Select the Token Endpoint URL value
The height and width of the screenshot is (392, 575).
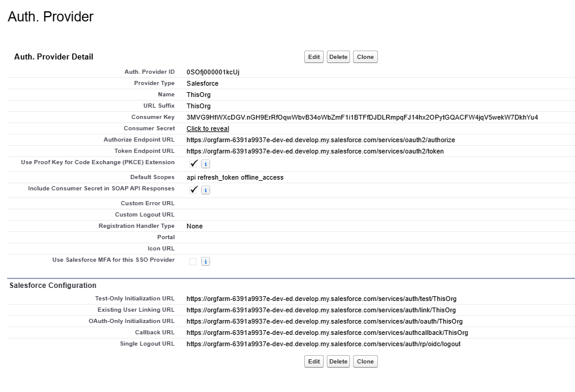point(315,151)
